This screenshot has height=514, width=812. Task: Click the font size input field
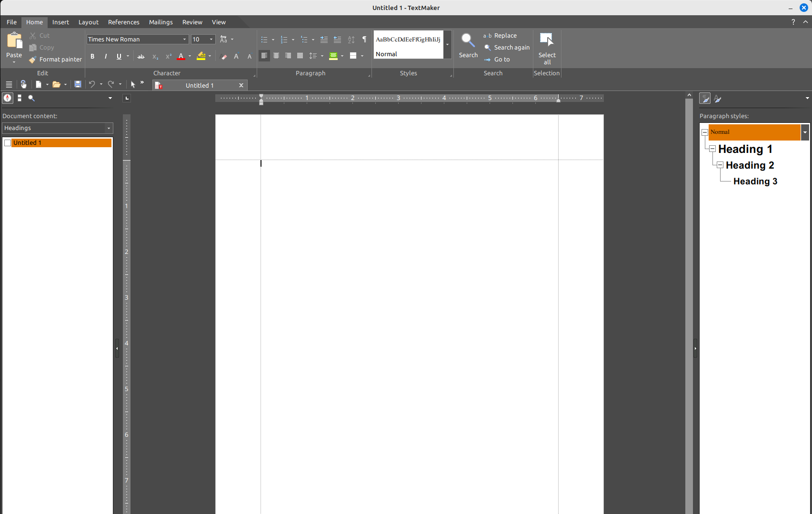(x=199, y=40)
